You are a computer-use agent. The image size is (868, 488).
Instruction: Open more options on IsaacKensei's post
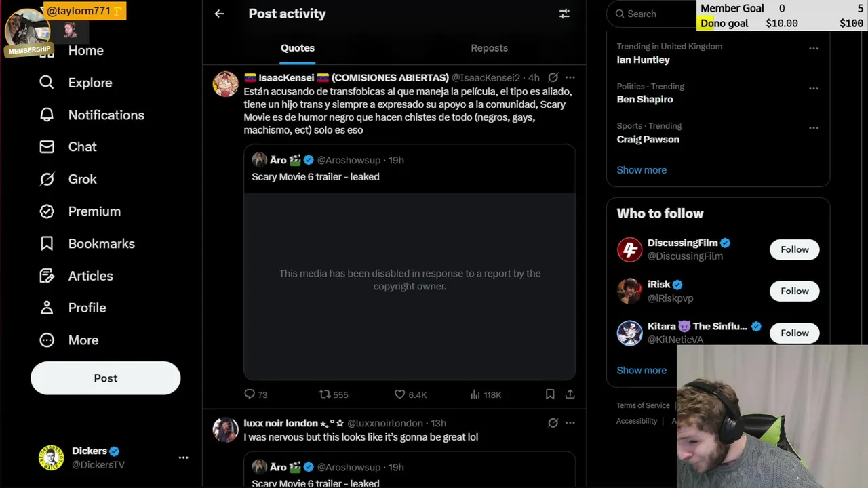[x=570, y=77]
